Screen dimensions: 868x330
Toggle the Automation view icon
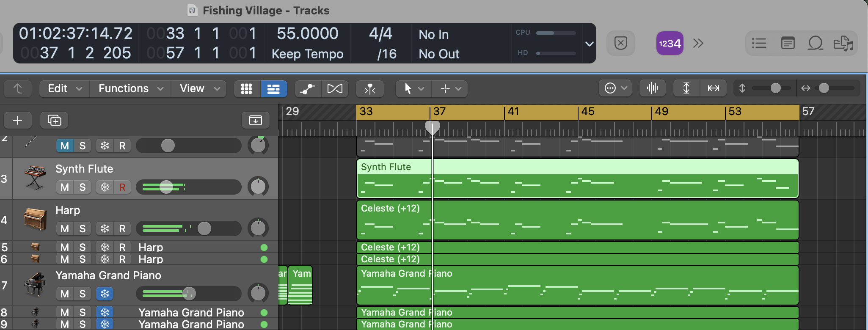pyautogui.click(x=308, y=88)
